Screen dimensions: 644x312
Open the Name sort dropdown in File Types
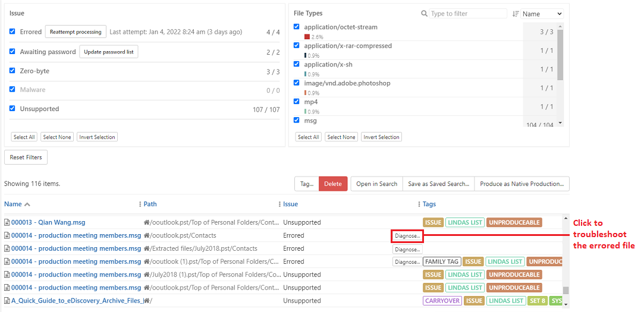pyautogui.click(x=542, y=14)
